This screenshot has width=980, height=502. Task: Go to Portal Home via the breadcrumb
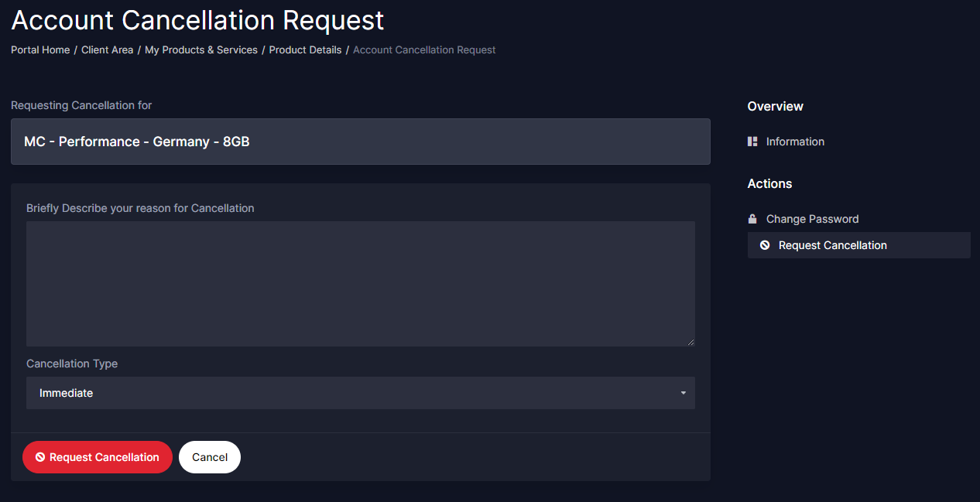click(40, 50)
